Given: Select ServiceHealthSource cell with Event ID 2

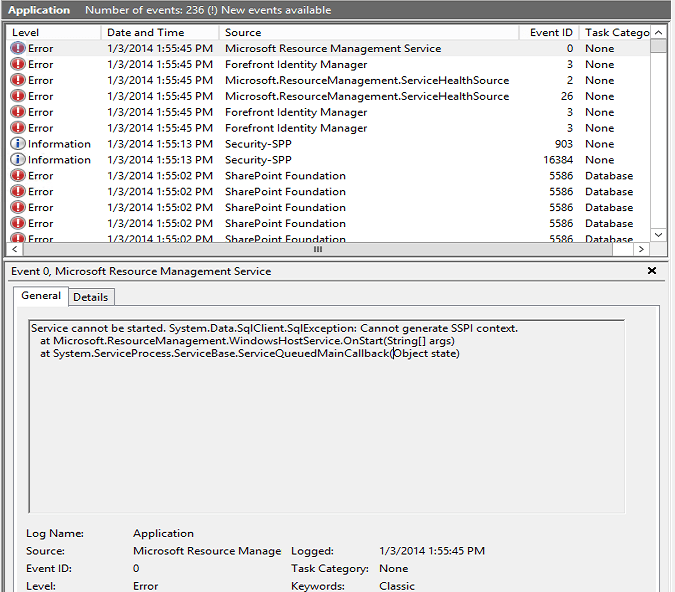Looking at the screenshot, I should (x=367, y=80).
